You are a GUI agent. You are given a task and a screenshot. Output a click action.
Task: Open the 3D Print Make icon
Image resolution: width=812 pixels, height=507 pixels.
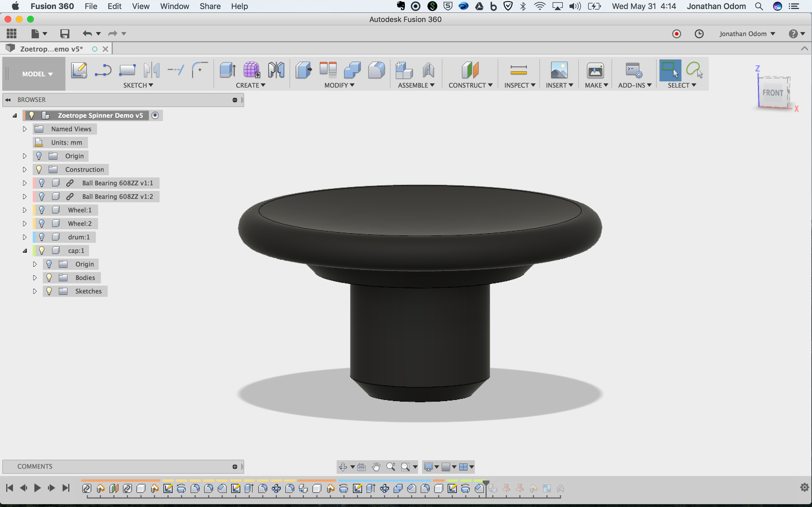[x=595, y=70]
